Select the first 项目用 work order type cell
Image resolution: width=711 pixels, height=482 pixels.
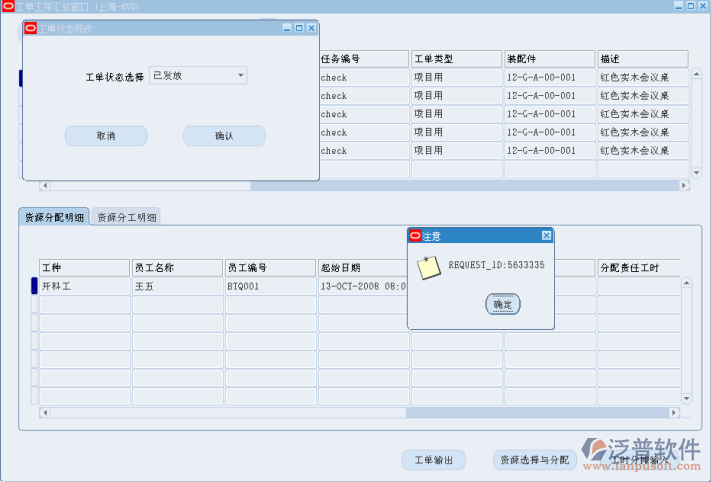[457, 78]
